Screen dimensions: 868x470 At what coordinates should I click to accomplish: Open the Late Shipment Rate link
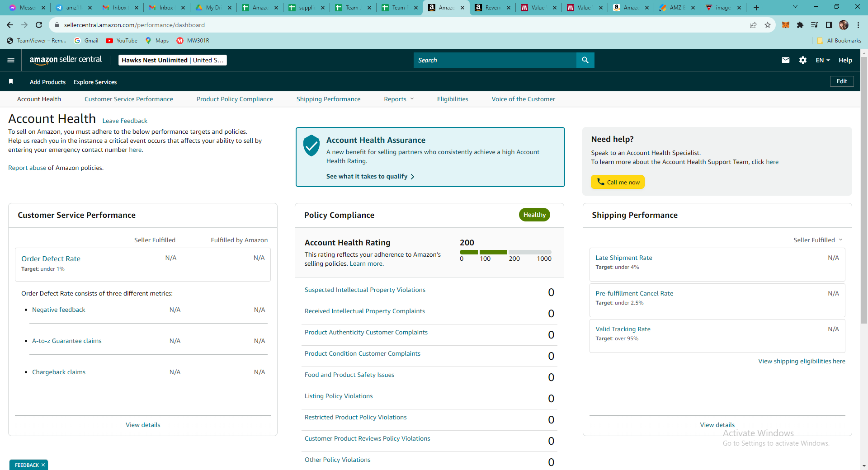624,258
